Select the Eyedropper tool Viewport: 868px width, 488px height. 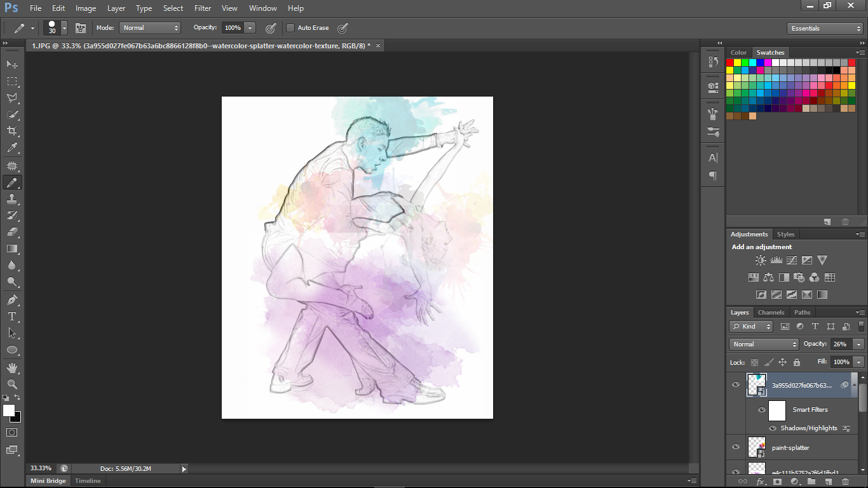click(12, 147)
